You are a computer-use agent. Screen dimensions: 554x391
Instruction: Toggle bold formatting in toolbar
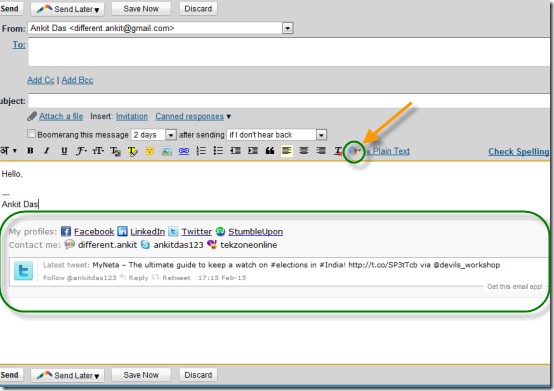click(x=30, y=151)
